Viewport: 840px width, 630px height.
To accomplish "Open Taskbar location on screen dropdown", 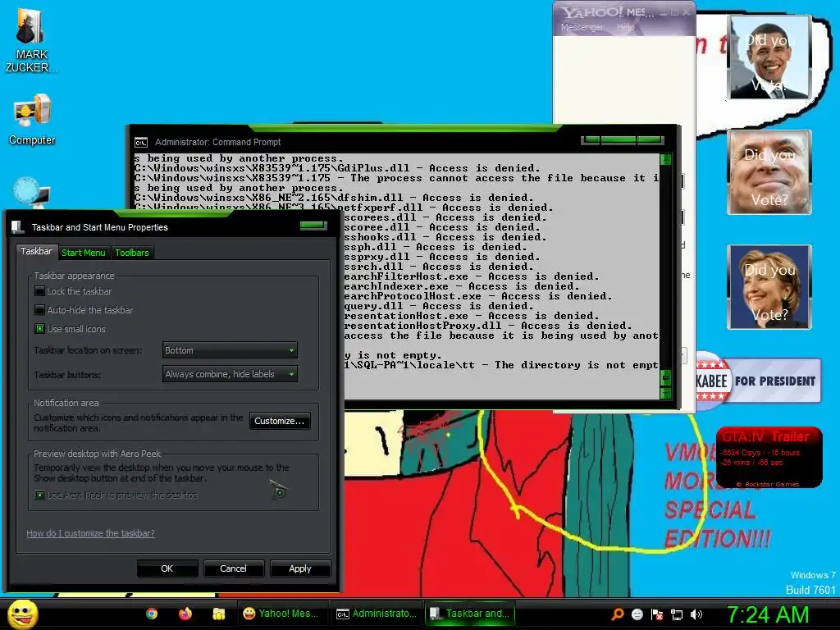I will (x=230, y=350).
